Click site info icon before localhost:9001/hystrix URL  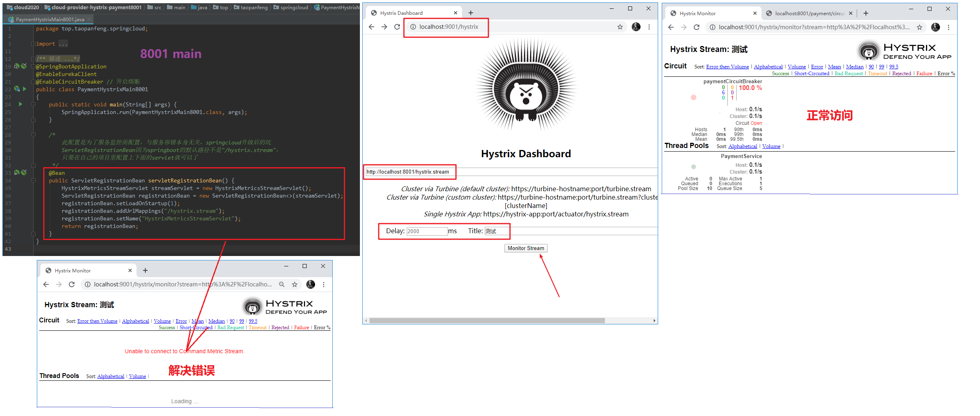(x=413, y=27)
